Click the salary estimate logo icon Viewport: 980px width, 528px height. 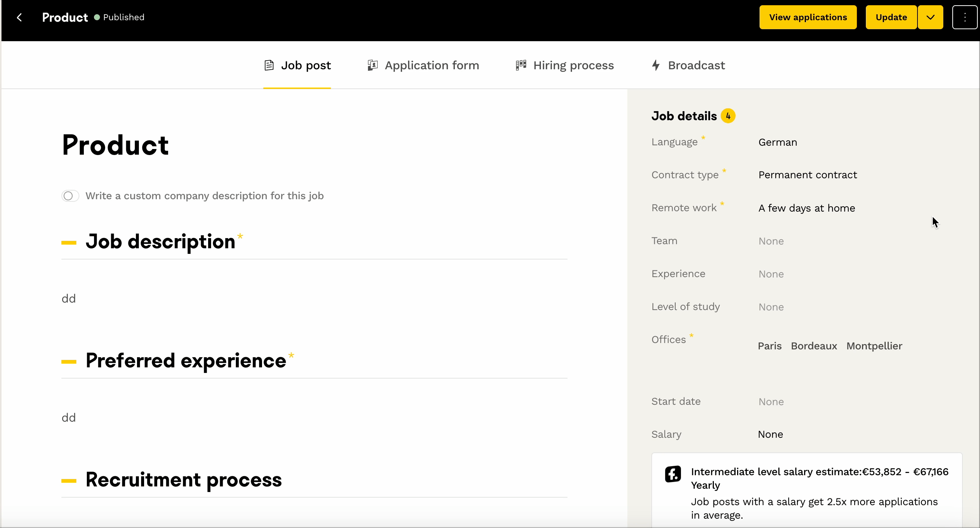tap(673, 474)
